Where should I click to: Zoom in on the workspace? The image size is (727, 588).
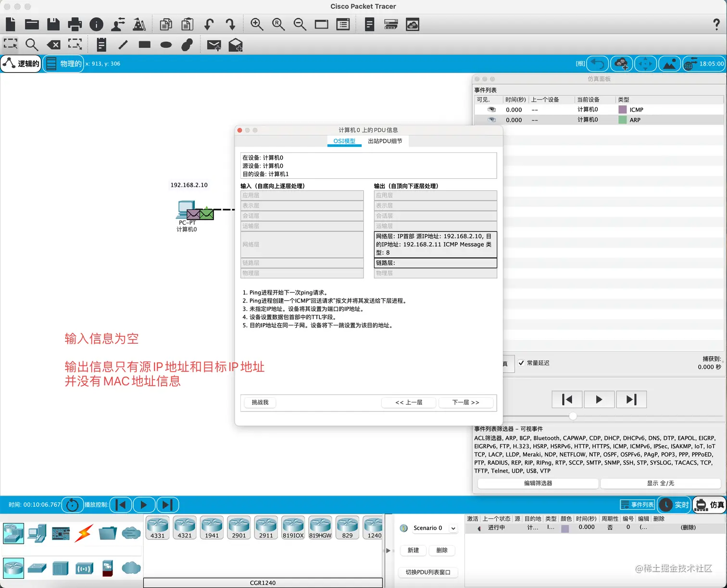pyautogui.click(x=257, y=24)
